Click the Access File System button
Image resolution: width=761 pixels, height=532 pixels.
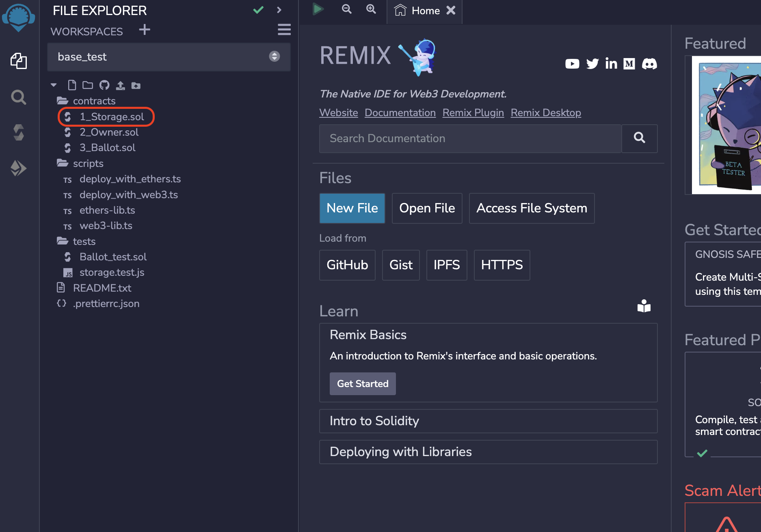[532, 208]
